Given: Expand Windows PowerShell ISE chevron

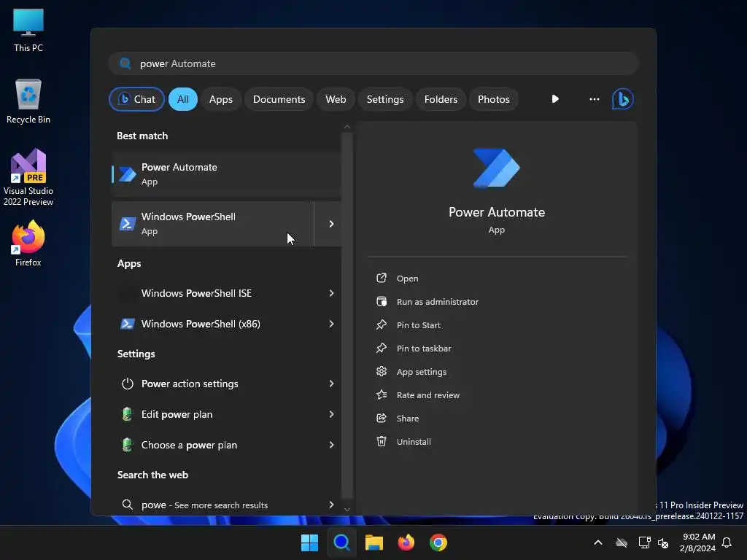Looking at the screenshot, I should pyautogui.click(x=331, y=293).
